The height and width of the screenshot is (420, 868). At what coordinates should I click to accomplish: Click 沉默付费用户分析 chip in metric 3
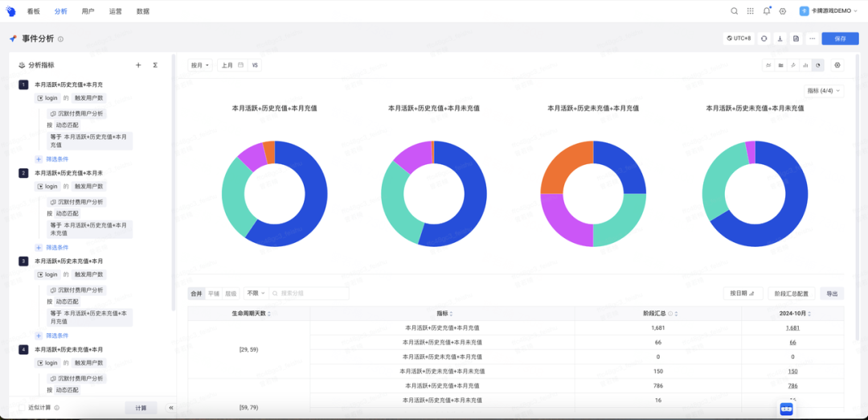tap(76, 290)
